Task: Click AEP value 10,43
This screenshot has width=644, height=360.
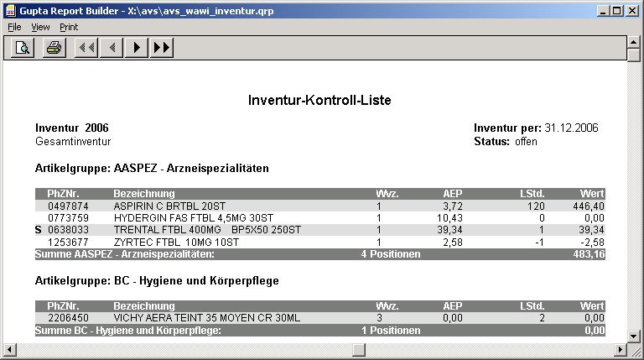Action: click(449, 218)
